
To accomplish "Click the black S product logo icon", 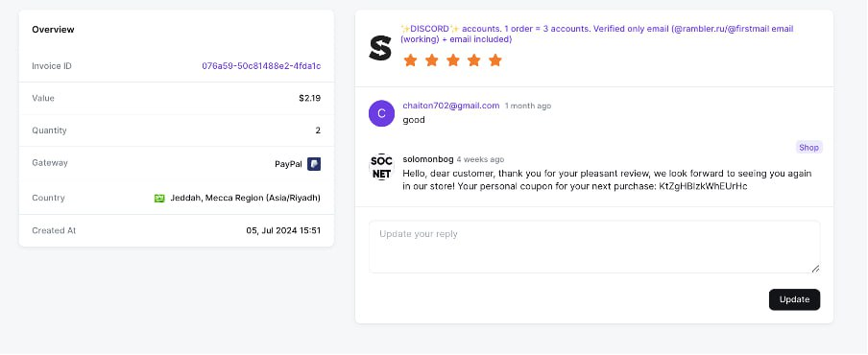I will click(380, 48).
